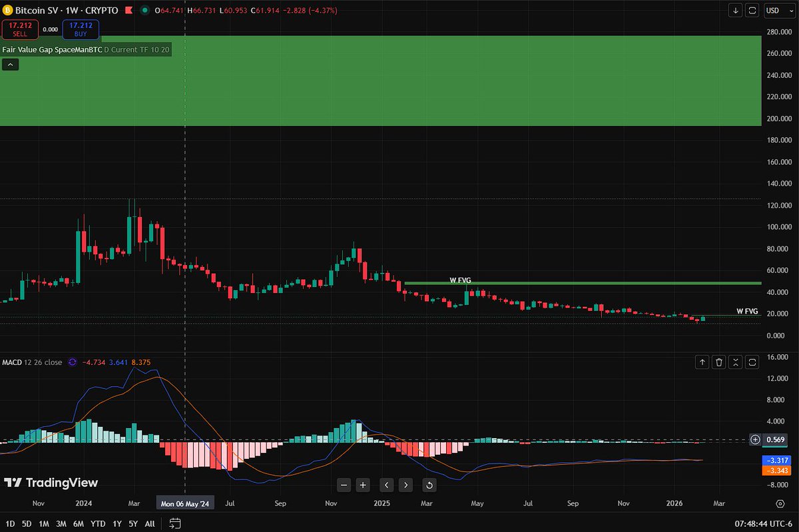The width and height of the screenshot is (799, 532).
Task: Maximize the main price chart pane
Action: tap(752, 11)
